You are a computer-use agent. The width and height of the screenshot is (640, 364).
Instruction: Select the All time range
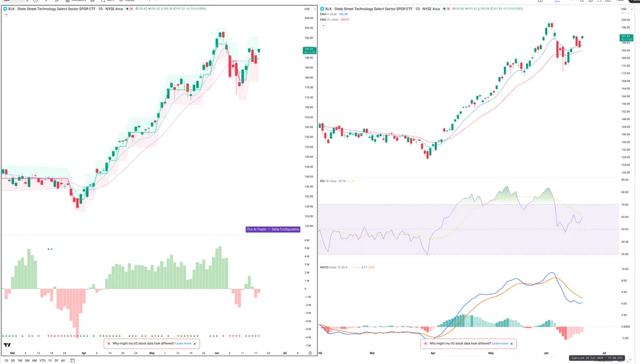tap(63, 361)
